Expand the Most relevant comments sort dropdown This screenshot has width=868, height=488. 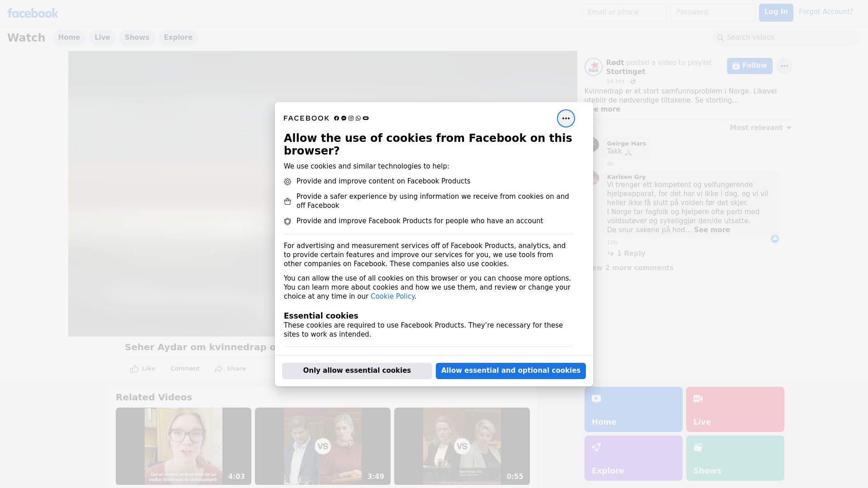point(760,128)
